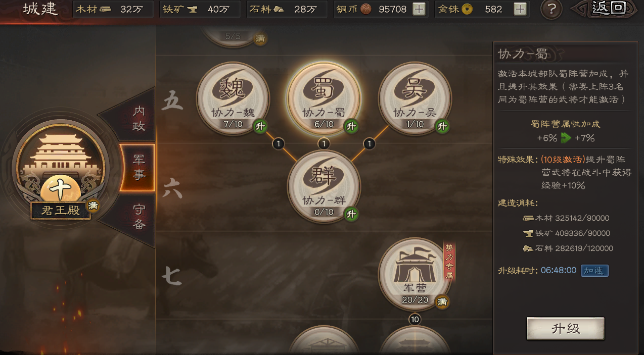Viewport: 644px width, 355px height.
Task: Tap green 升 badge on 协力-吴
Action: (x=442, y=126)
